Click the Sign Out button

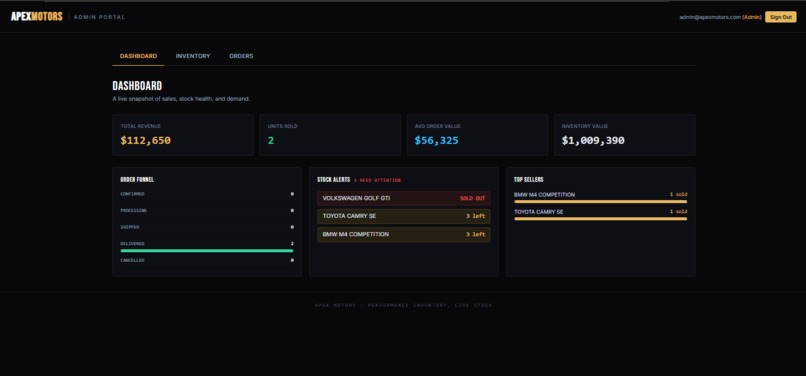point(780,17)
